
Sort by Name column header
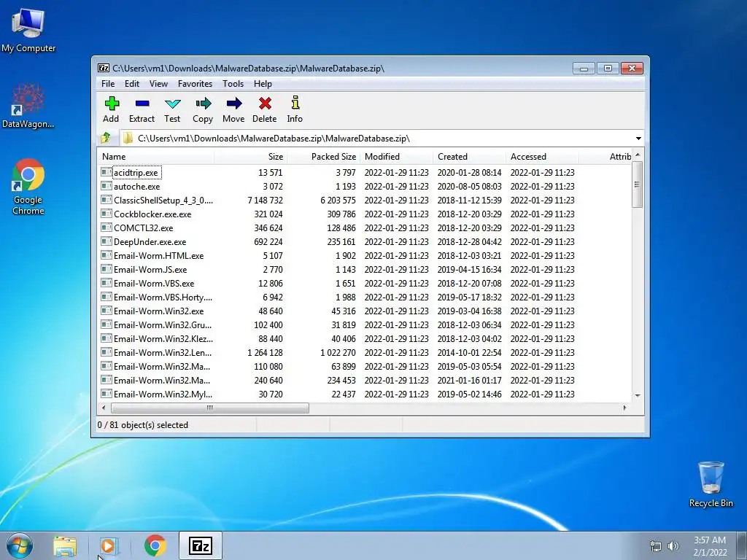pyautogui.click(x=156, y=157)
